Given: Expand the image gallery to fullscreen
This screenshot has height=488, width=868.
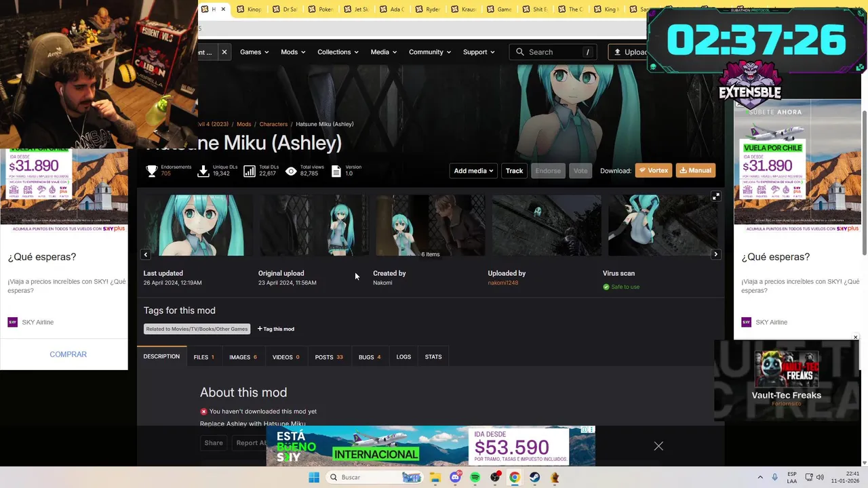Looking at the screenshot, I should pyautogui.click(x=715, y=196).
